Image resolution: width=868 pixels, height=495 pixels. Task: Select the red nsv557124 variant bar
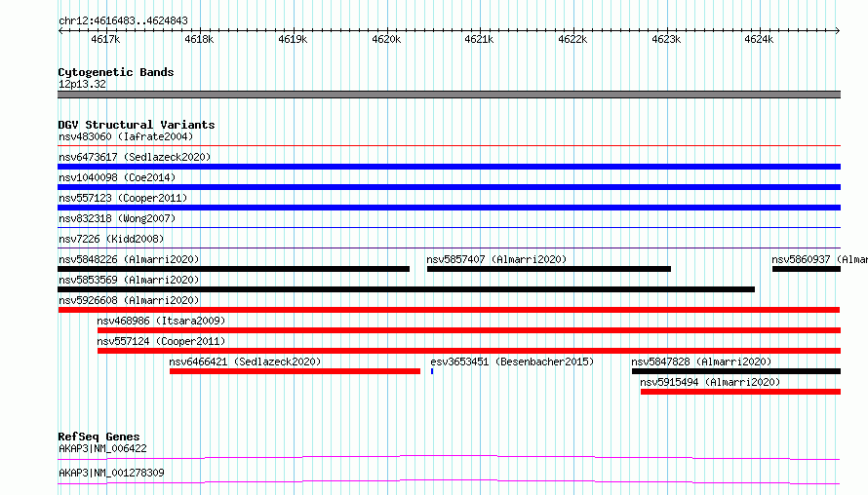click(469, 351)
